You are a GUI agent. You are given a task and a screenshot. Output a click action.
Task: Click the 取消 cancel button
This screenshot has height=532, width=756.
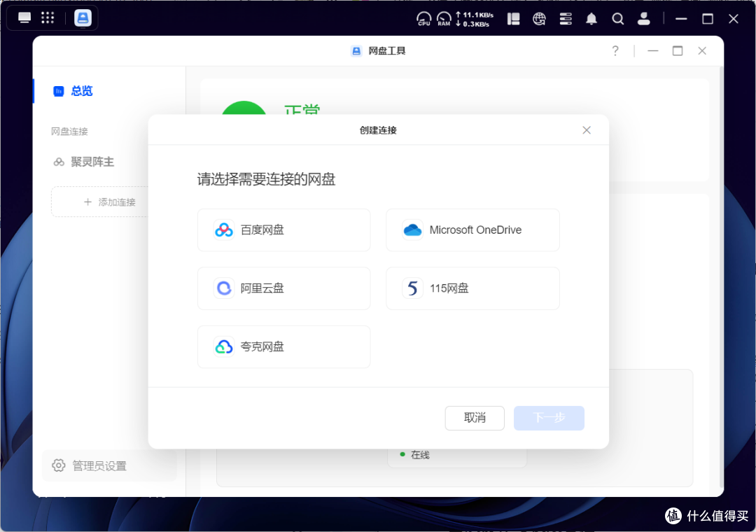475,418
